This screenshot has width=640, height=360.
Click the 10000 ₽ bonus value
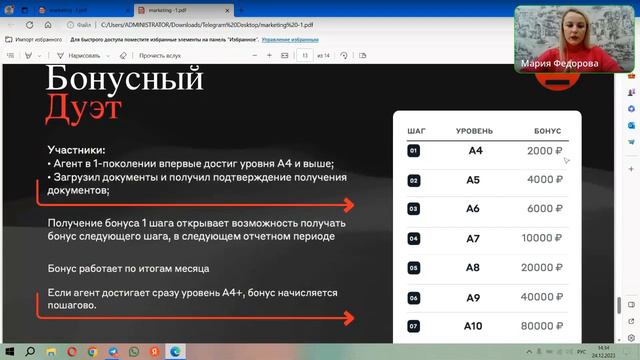pos(542,238)
